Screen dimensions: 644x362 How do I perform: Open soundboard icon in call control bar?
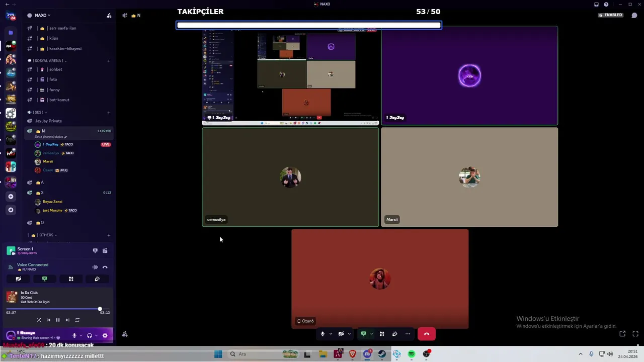pos(395,334)
